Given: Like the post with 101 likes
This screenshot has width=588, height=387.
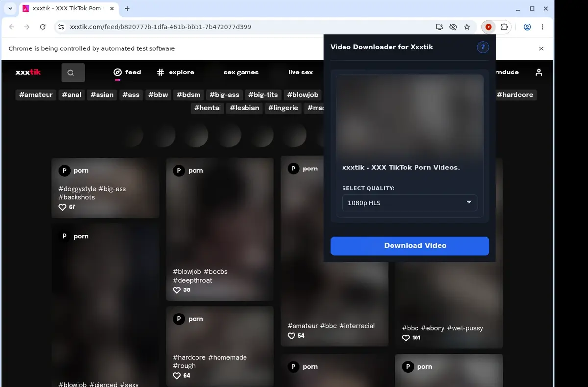Looking at the screenshot, I should tap(406, 338).
